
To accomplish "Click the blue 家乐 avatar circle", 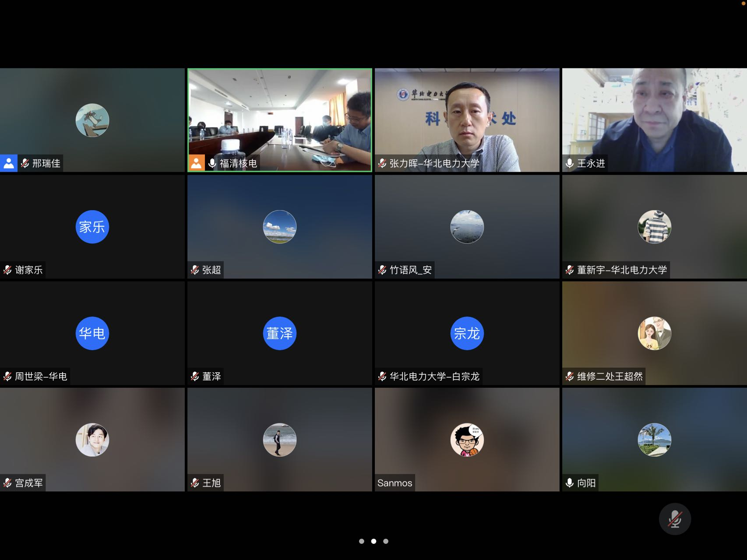I will 92,227.
